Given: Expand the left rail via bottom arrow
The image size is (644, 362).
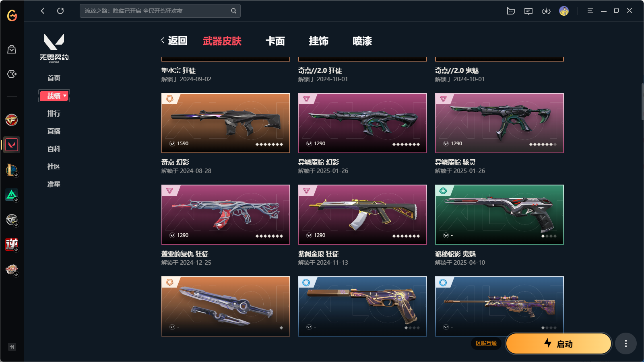Looking at the screenshot, I should 12,347.
